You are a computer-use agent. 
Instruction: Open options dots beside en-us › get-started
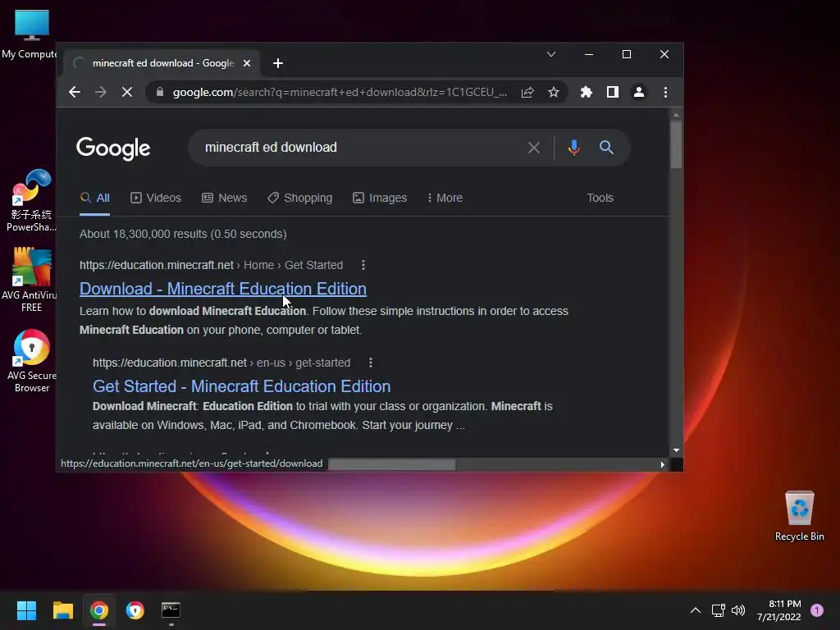pyautogui.click(x=371, y=363)
